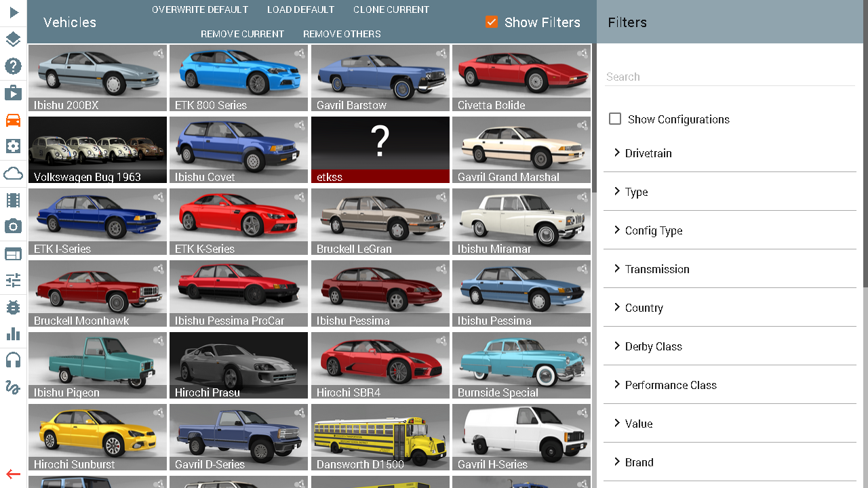Viewport: 868px width, 488px height.
Task: Select the Ibishu Covet vehicle
Action: click(239, 150)
